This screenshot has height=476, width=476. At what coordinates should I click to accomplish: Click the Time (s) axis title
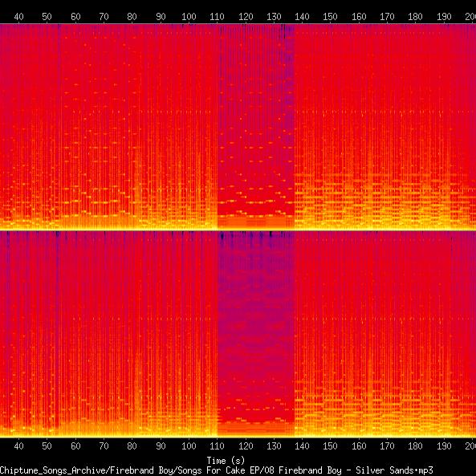click(226, 461)
